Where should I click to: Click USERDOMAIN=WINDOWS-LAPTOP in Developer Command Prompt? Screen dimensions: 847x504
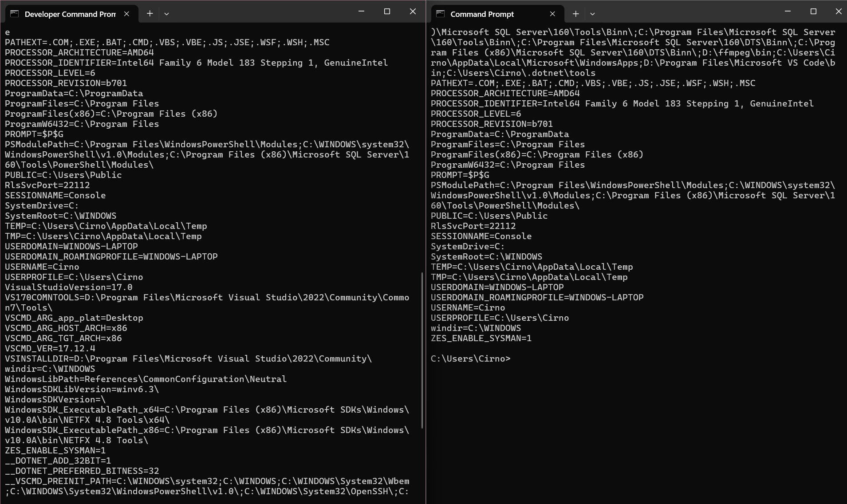[71, 246]
